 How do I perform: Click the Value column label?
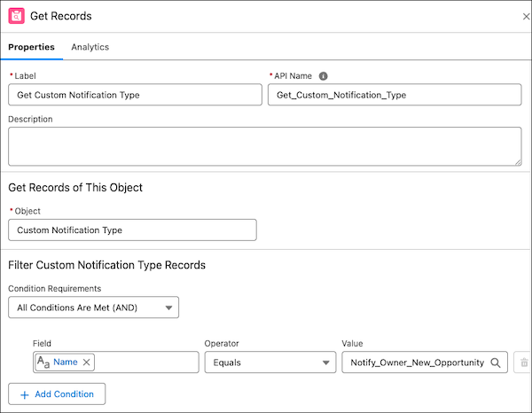[352, 344]
